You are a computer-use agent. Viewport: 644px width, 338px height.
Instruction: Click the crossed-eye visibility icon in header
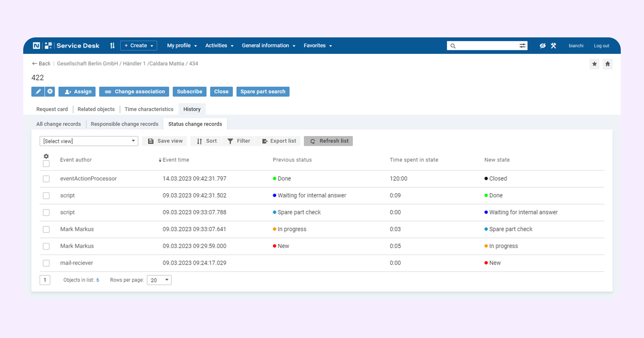pos(543,46)
